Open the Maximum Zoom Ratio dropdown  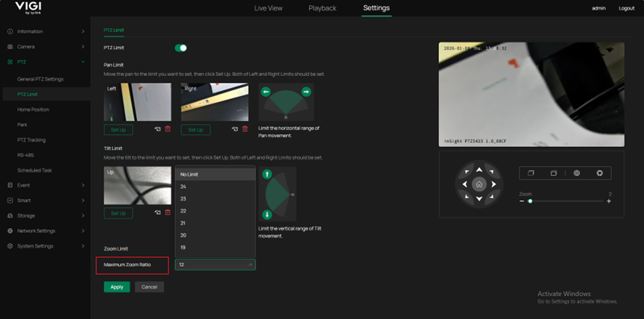click(x=215, y=265)
